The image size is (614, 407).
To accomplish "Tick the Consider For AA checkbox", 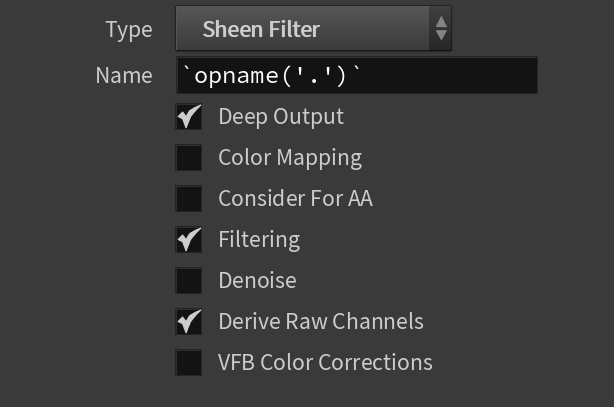I will tap(188, 199).
